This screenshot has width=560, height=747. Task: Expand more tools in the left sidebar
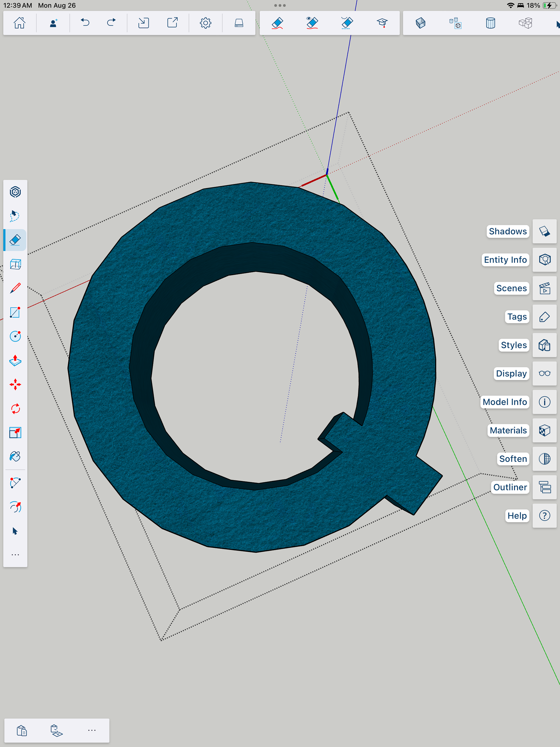(15, 555)
